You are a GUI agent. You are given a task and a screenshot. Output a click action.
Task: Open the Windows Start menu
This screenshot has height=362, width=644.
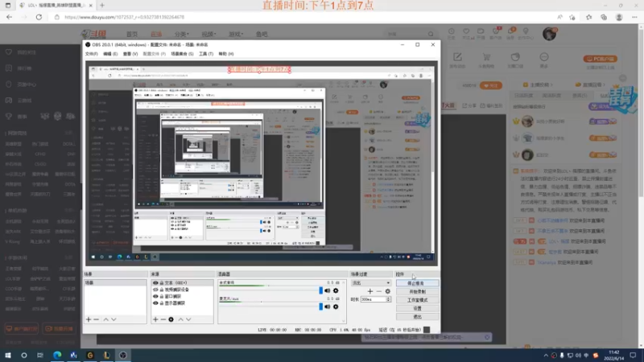pyautogui.click(x=8, y=355)
